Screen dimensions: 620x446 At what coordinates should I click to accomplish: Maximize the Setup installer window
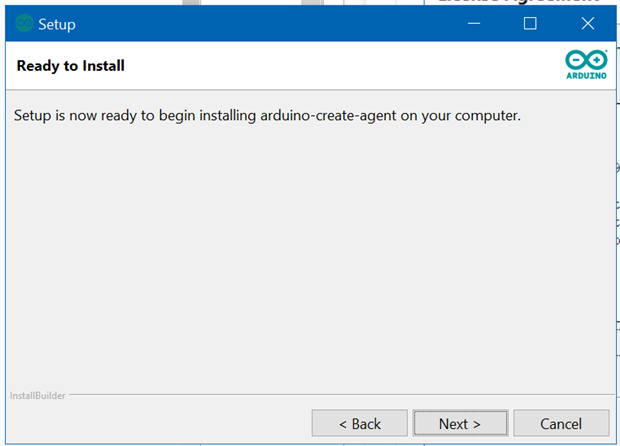point(530,23)
